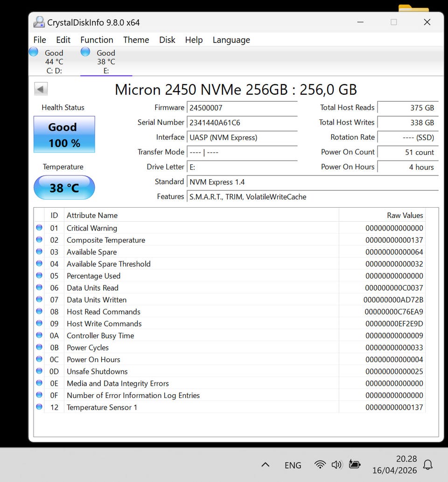Click the 38 °C temperature button
This screenshot has width=448, height=482.
[x=64, y=188]
